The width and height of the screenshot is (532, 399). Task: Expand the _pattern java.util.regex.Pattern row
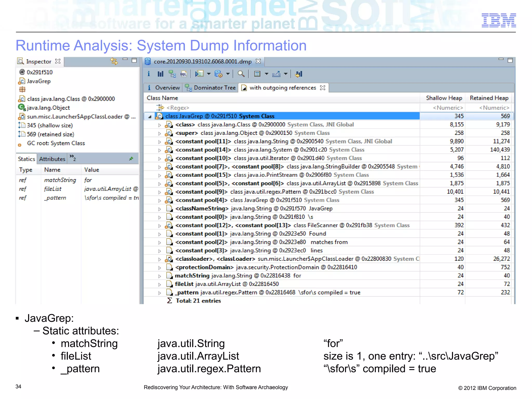pyautogui.click(x=159, y=293)
